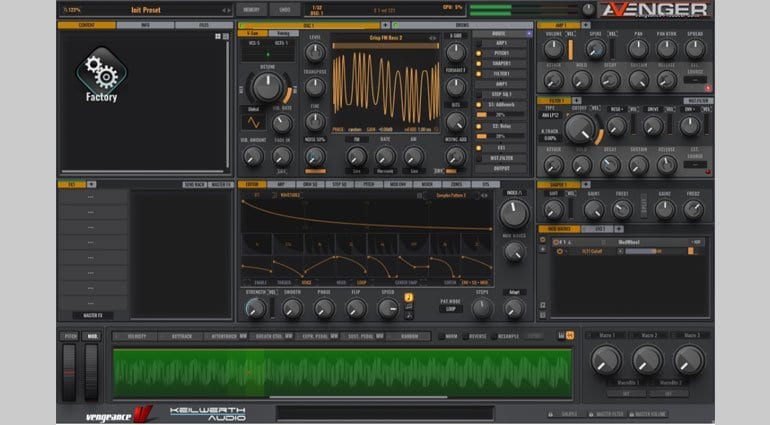Image resolution: width=770 pixels, height=425 pixels.
Task: Select the DRUMS tab
Action: (x=462, y=25)
